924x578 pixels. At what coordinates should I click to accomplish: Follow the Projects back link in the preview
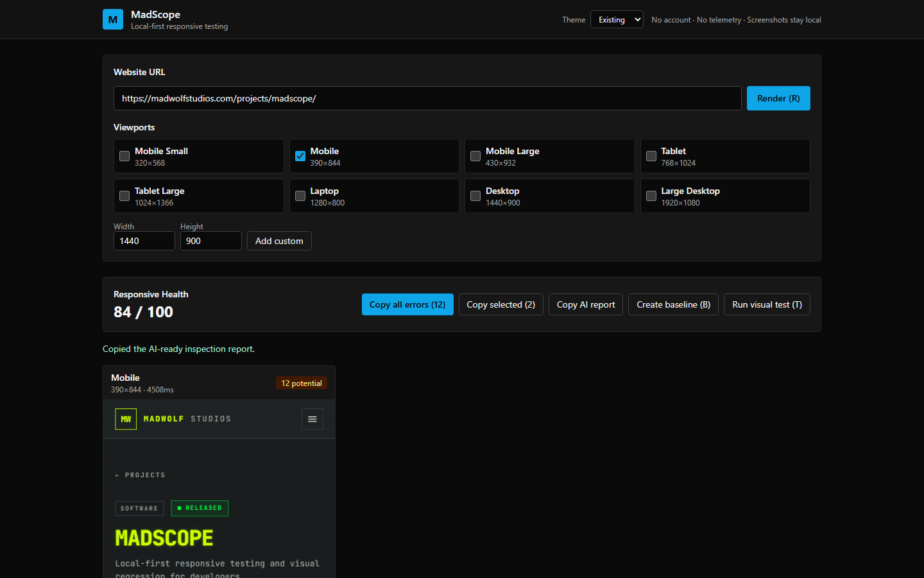tap(140, 475)
